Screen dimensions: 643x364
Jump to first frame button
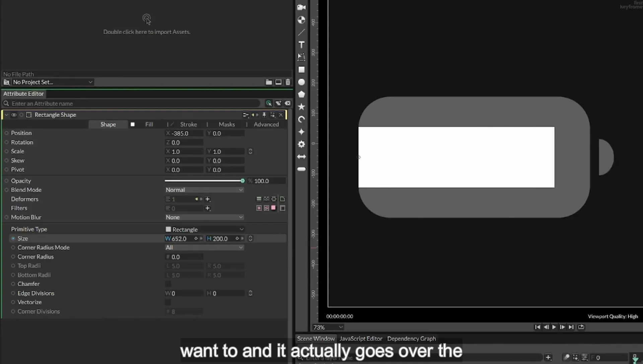(x=537, y=327)
